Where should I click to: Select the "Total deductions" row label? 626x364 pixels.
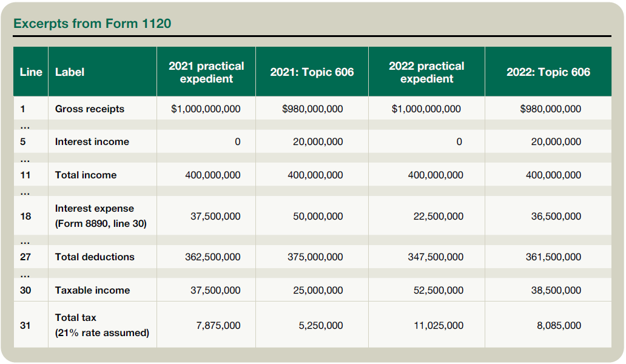pyautogui.click(x=95, y=257)
